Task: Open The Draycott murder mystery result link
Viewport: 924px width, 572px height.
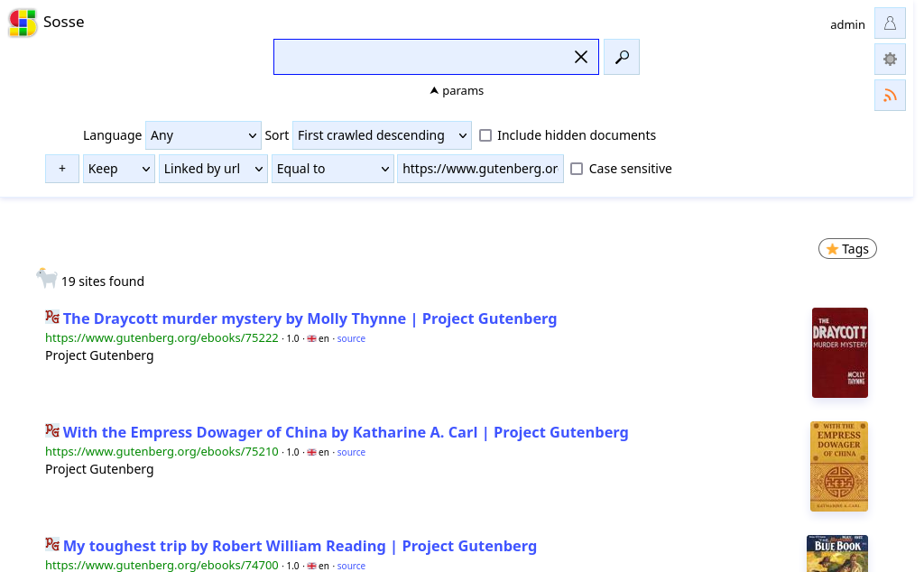Action: point(310,318)
